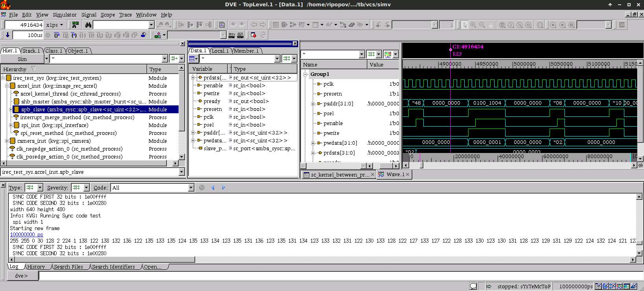Click the set breakpoint red dot icon
The image size is (644, 291).
pyautogui.click(x=253, y=35)
